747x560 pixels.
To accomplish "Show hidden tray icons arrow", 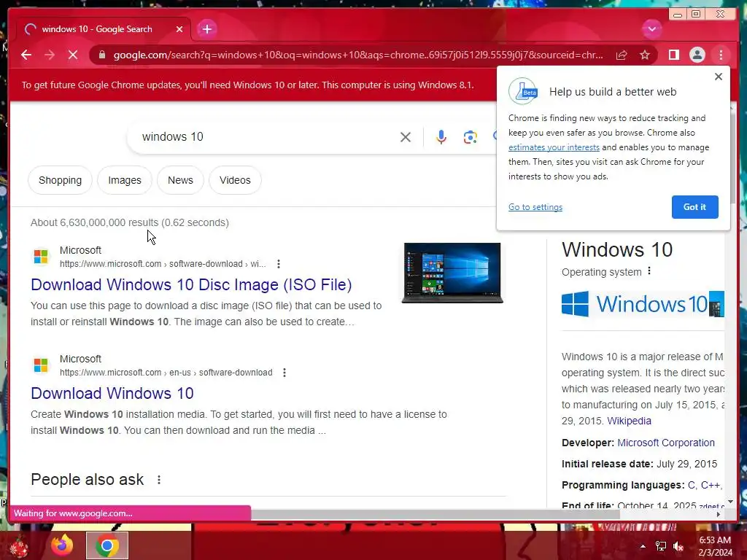I will click(x=643, y=546).
